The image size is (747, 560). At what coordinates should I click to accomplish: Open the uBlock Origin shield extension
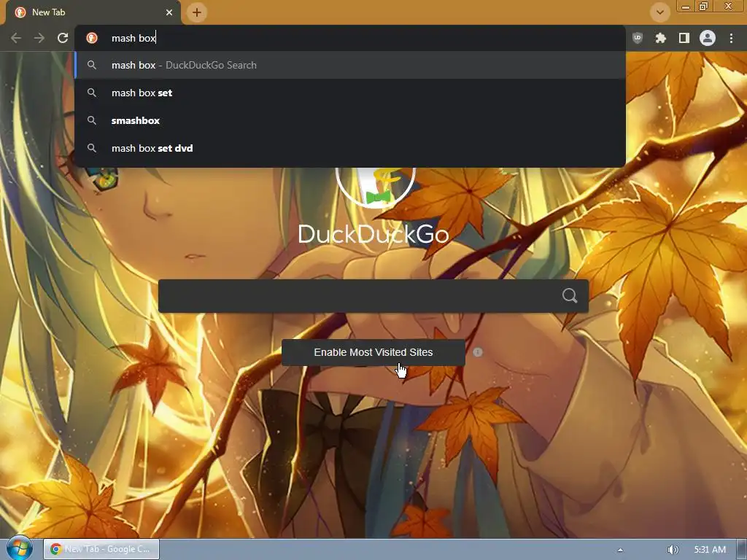click(x=637, y=38)
